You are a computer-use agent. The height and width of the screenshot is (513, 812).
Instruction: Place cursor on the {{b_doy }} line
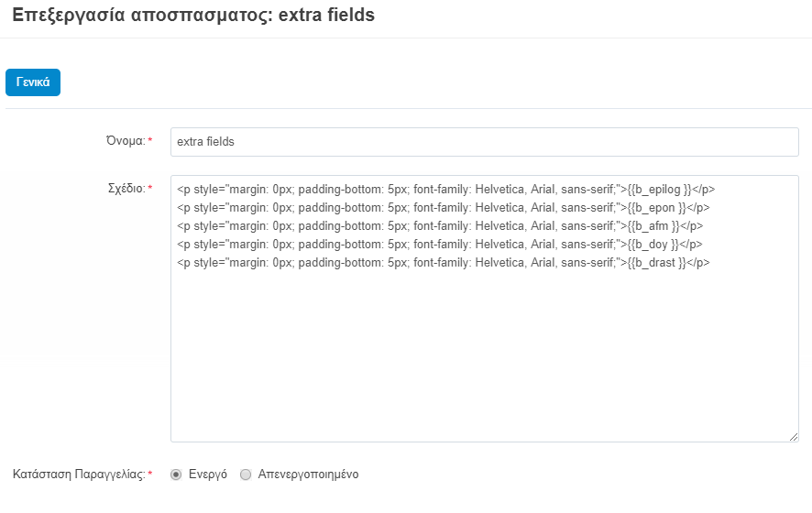pos(439,245)
